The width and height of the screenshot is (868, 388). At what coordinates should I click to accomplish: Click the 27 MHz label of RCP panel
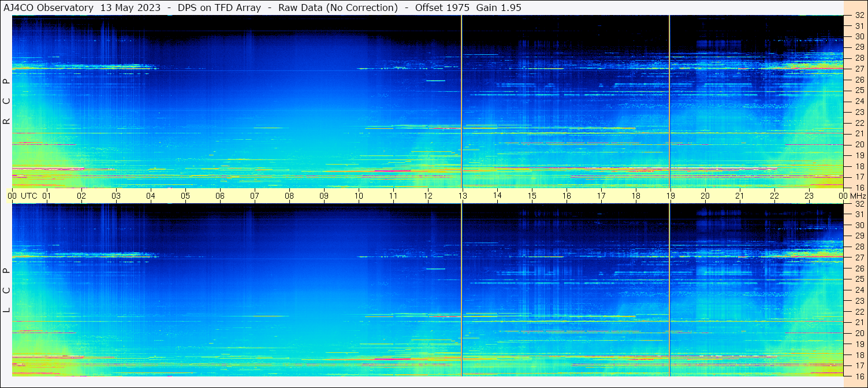coord(859,69)
